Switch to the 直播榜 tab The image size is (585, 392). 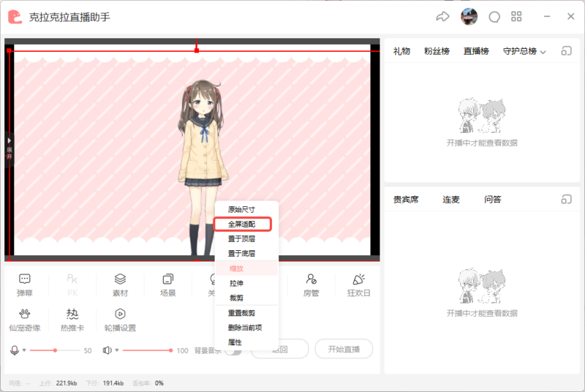476,51
